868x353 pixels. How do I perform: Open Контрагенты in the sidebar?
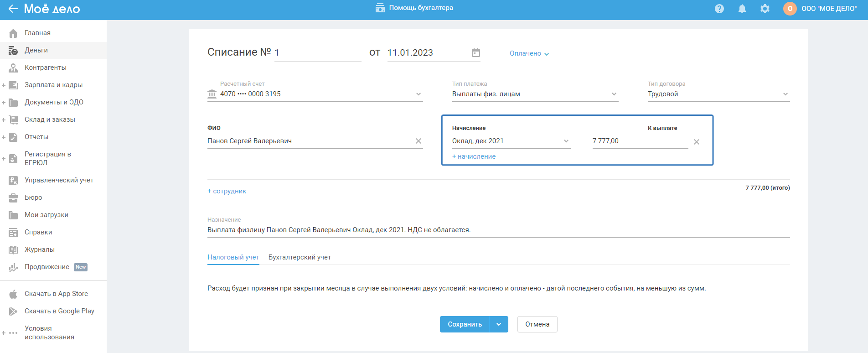coord(45,67)
